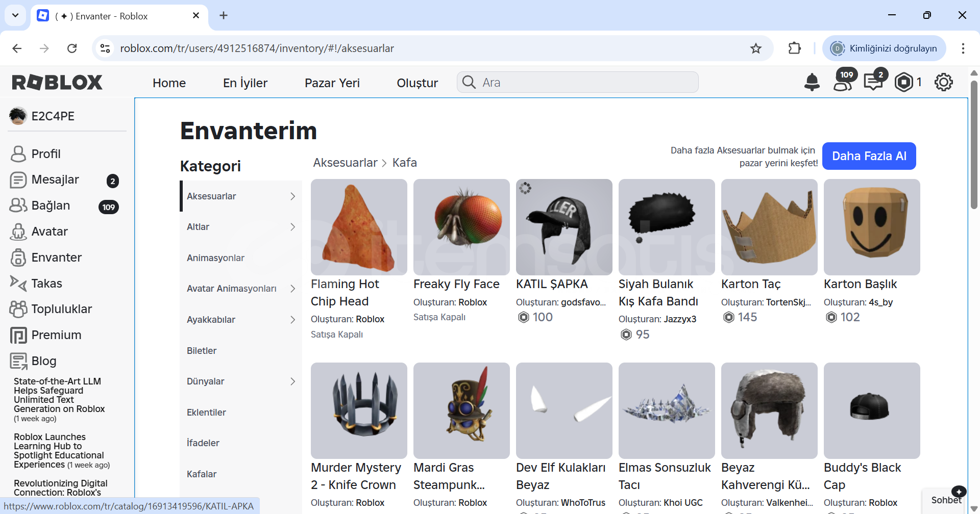This screenshot has width=980, height=514.
Task: Select the Eklentiler category
Action: tap(206, 413)
